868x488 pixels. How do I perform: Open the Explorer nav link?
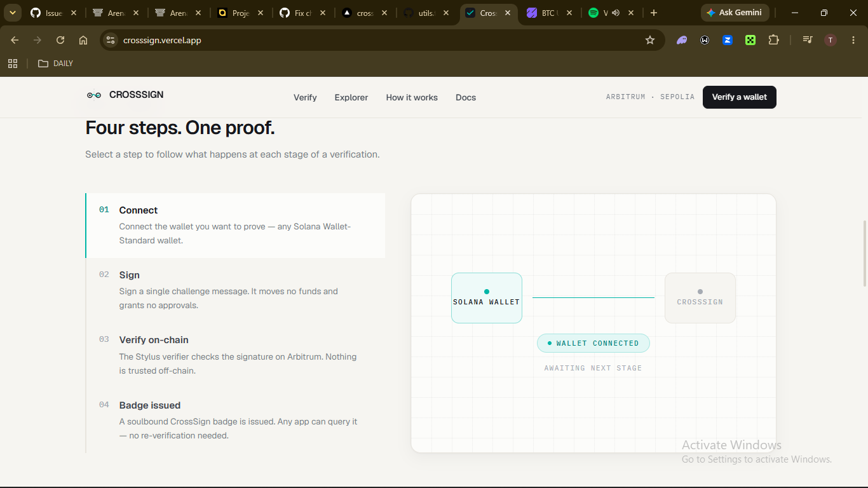[351, 97]
